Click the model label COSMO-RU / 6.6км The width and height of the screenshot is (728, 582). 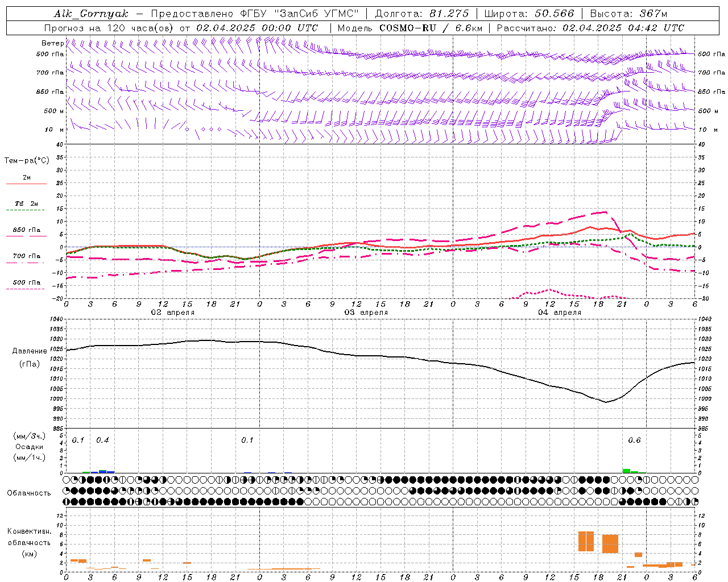(x=431, y=28)
